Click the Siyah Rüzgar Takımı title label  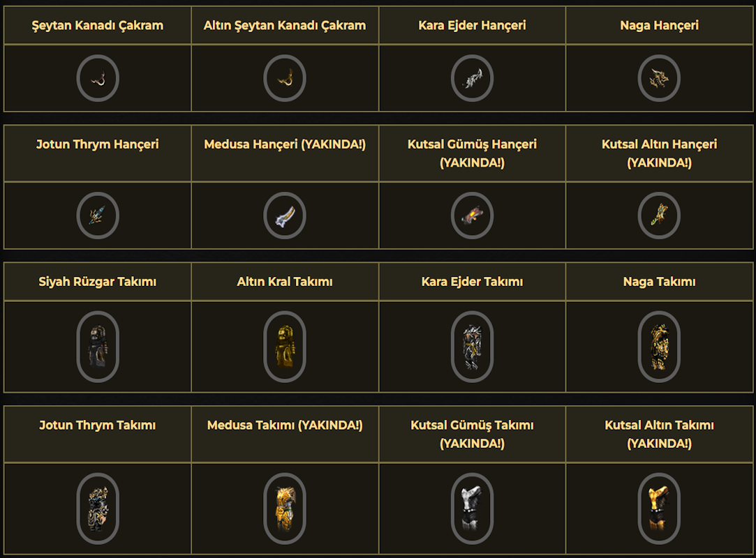[98, 282]
